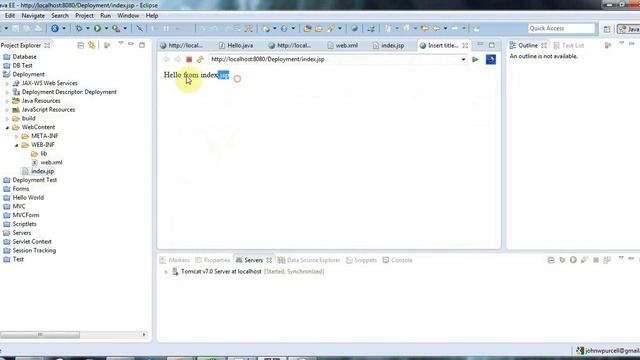
Task: Open the Project menu
Action: point(84,16)
